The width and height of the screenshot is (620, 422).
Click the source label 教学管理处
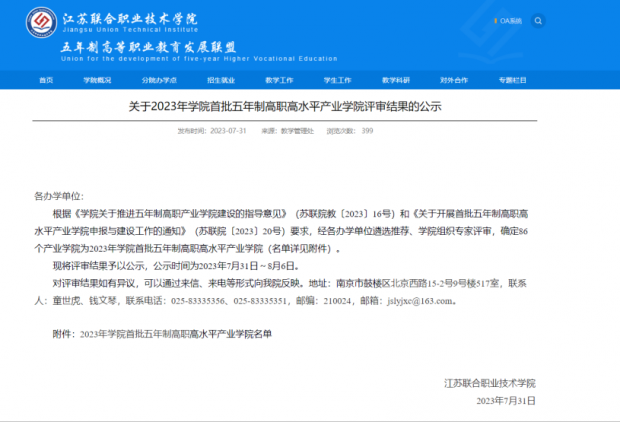click(x=297, y=131)
